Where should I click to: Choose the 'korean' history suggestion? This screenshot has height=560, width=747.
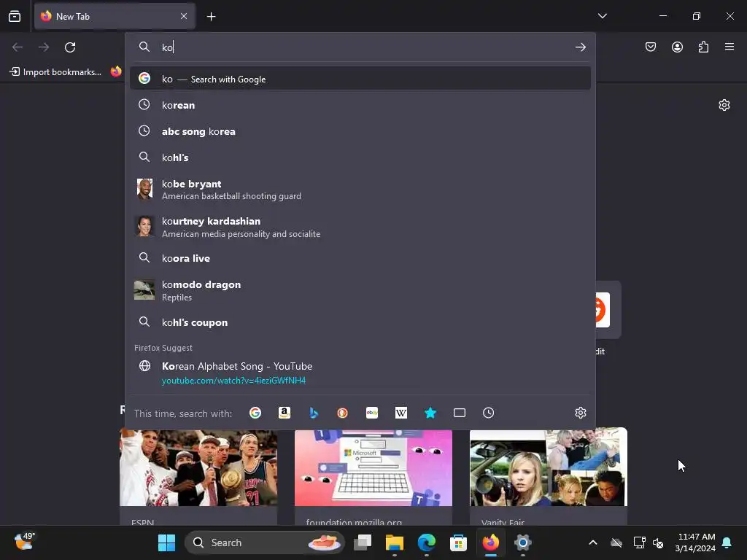[360, 105]
